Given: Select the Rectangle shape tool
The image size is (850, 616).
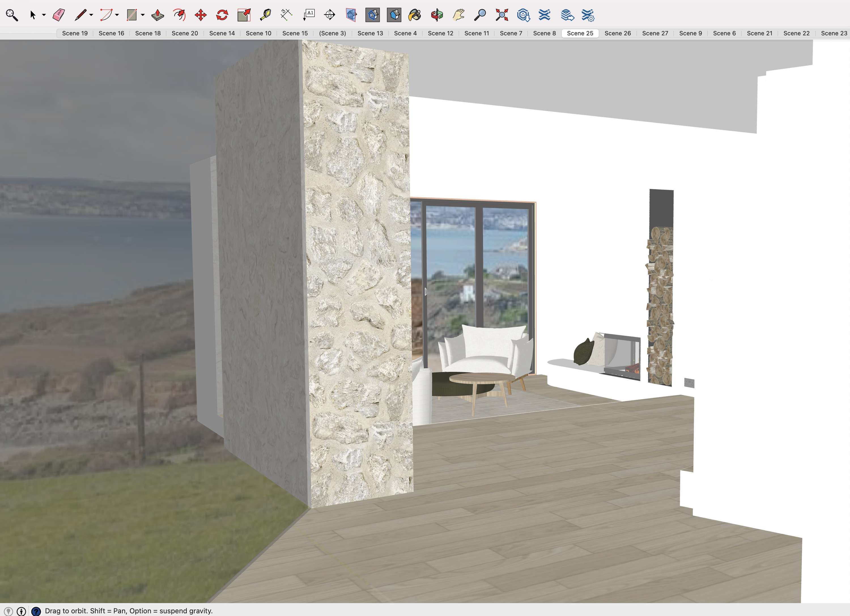Looking at the screenshot, I should tap(131, 15).
